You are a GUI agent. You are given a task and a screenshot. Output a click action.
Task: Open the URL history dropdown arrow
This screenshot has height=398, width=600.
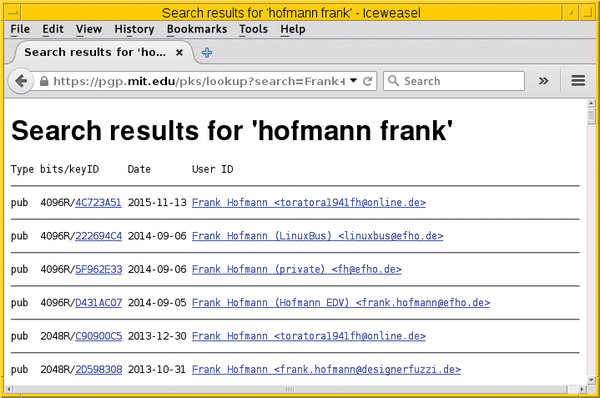[x=354, y=81]
